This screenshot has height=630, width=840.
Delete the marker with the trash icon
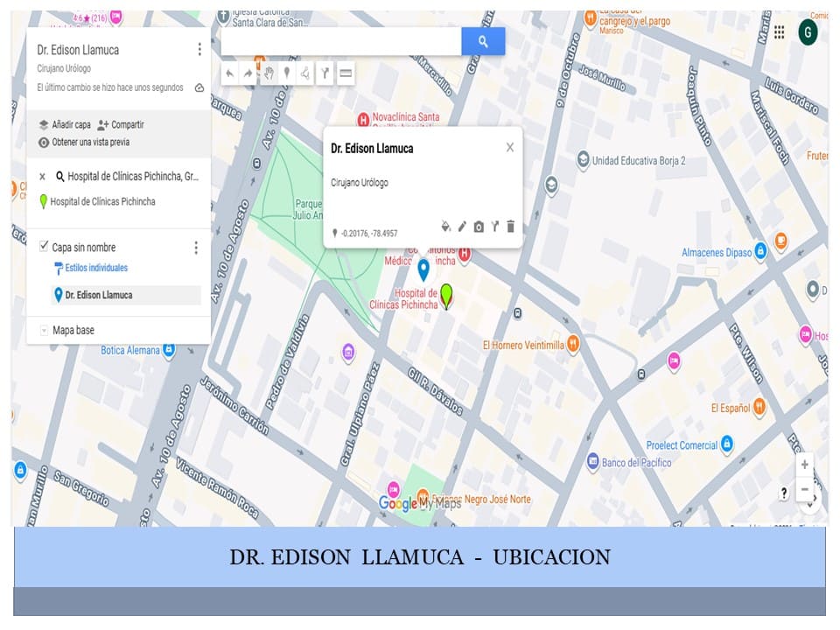pyautogui.click(x=512, y=226)
